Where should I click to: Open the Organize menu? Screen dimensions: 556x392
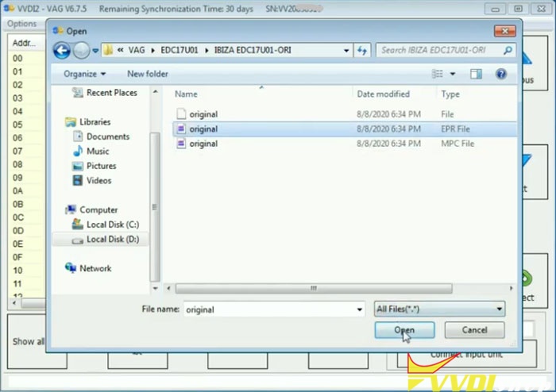pyautogui.click(x=84, y=74)
